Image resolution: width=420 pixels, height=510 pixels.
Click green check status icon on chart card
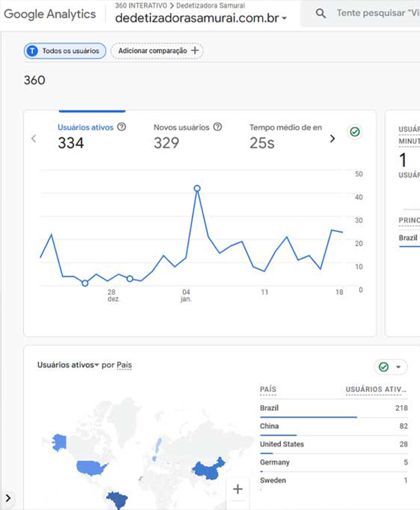click(x=355, y=132)
